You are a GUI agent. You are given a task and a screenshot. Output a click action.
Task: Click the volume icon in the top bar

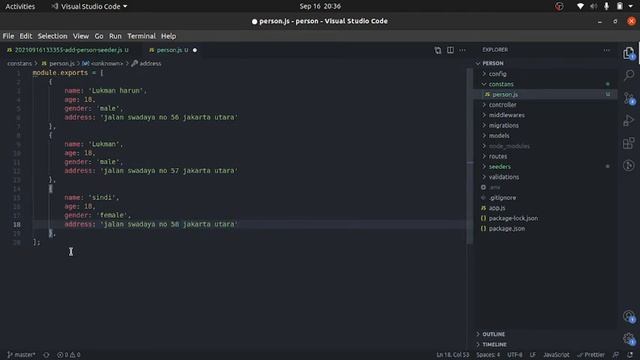(x=593, y=6)
